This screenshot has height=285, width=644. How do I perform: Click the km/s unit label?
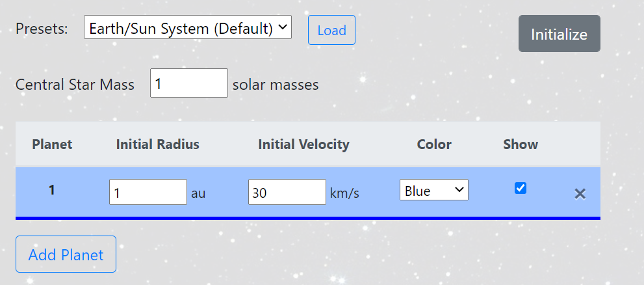coord(344,193)
